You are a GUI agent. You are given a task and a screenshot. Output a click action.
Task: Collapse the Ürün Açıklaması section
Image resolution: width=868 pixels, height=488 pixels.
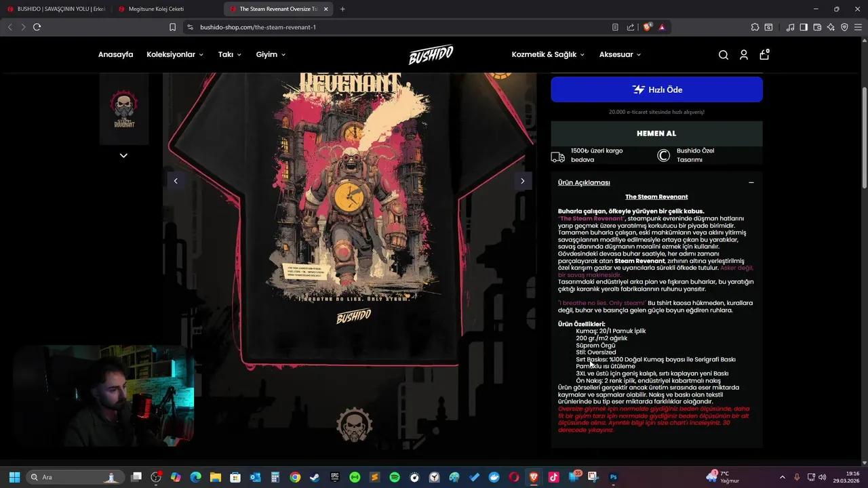pyautogui.click(x=751, y=182)
